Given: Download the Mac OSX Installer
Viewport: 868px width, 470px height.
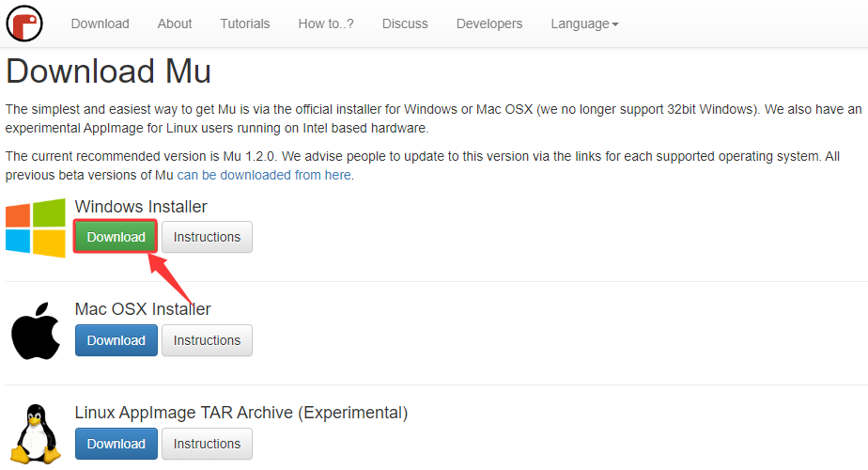Looking at the screenshot, I should [116, 340].
